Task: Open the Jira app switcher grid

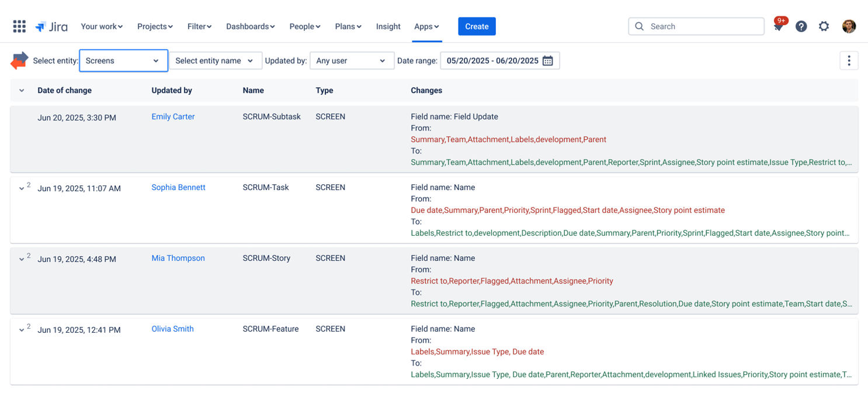Action: click(x=19, y=26)
